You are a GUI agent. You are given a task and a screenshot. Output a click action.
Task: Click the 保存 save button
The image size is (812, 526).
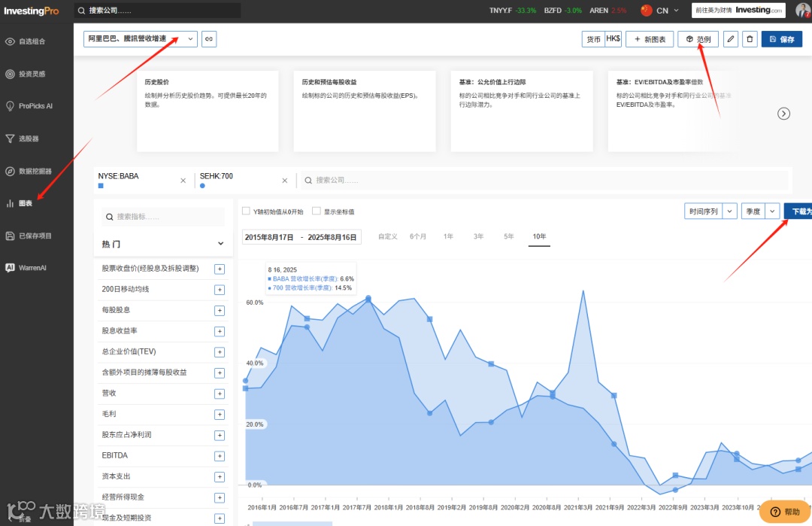pyautogui.click(x=781, y=39)
